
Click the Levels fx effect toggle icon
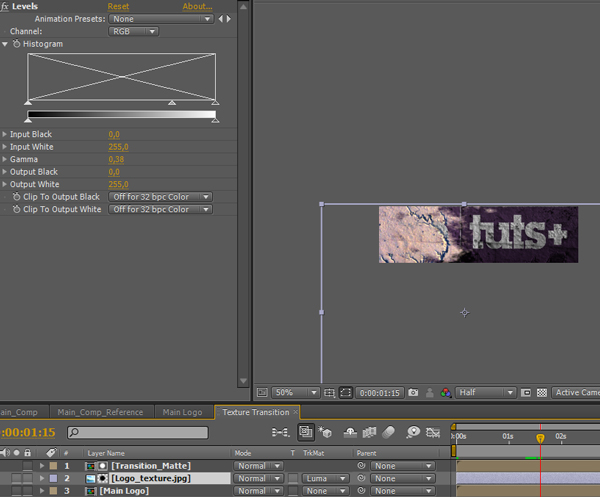pyautogui.click(x=5, y=6)
